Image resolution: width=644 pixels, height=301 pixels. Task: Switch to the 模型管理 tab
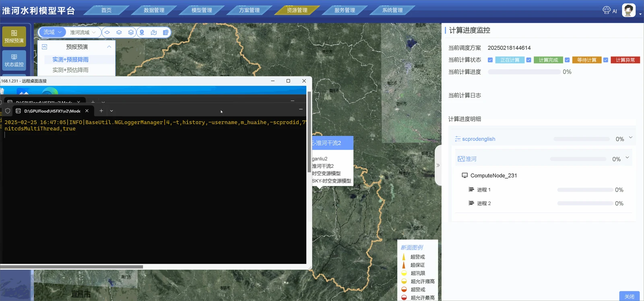(202, 10)
